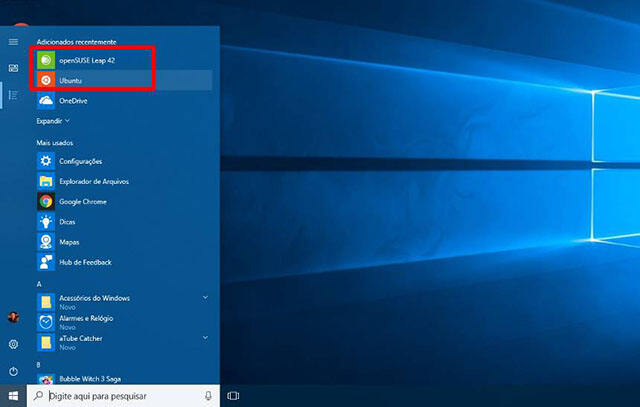This screenshot has width=640, height=407.
Task: Open the user account avatar
Action: pos(13,317)
